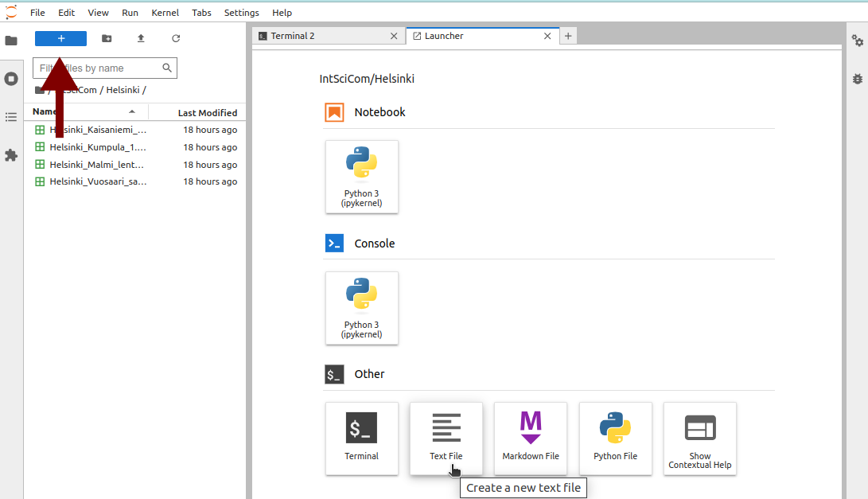Create a new Python File

click(x=616, y=439)
